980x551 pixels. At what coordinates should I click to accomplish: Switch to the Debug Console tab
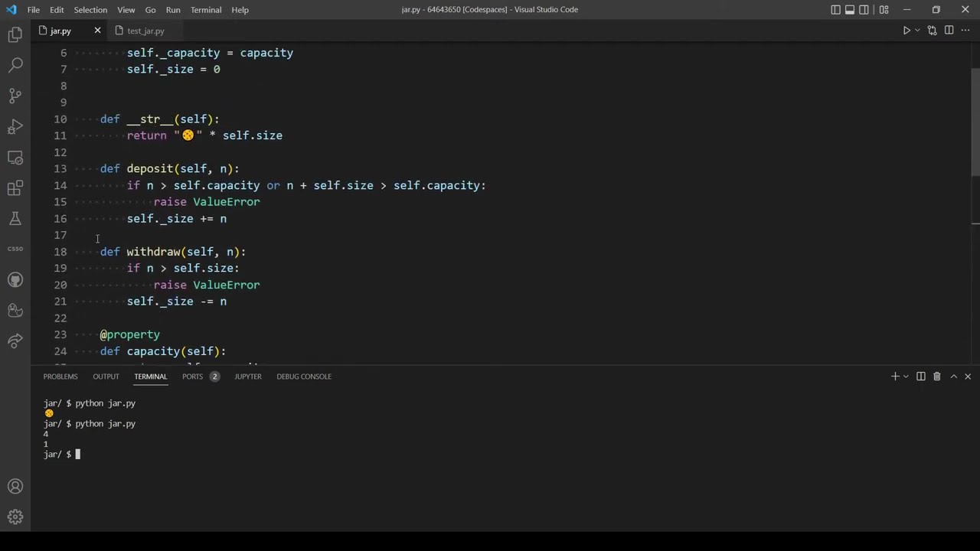pyautogui.click(x=304, y=377)
